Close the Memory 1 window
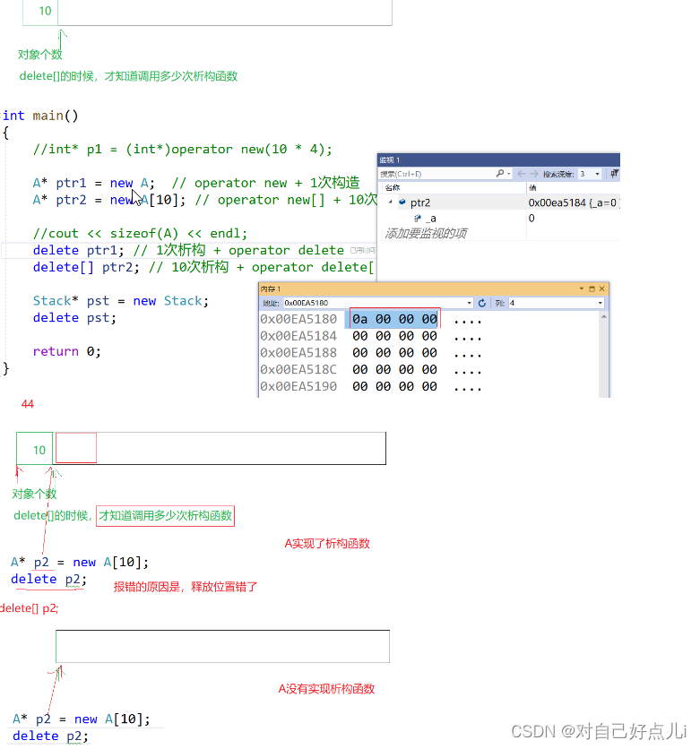Screen dimensions: 700x749 [601, 288]
